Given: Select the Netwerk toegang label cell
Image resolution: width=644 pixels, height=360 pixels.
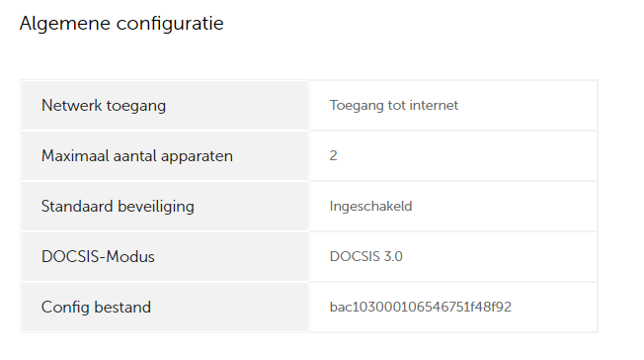Looking at the screenshot, I should pyautogui.click(x=165, y=106).
